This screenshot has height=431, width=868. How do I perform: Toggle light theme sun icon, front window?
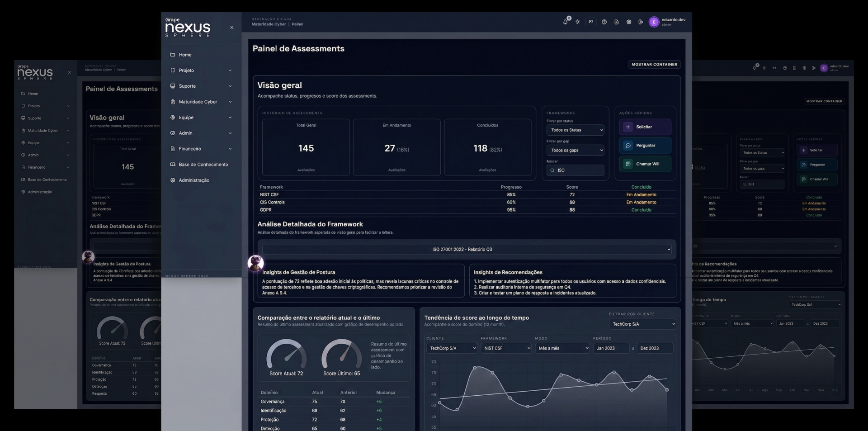click(x=577, y=22)
